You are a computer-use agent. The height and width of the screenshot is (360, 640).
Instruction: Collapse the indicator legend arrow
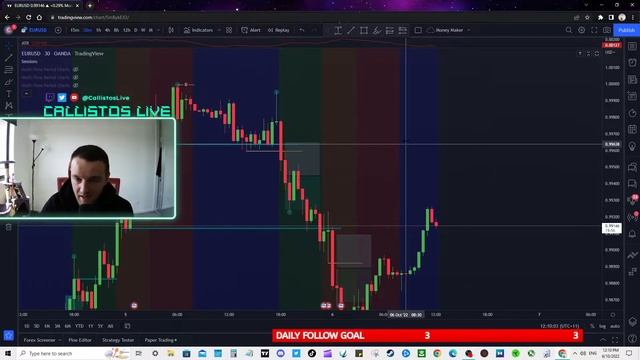click(x=27, y=93)
